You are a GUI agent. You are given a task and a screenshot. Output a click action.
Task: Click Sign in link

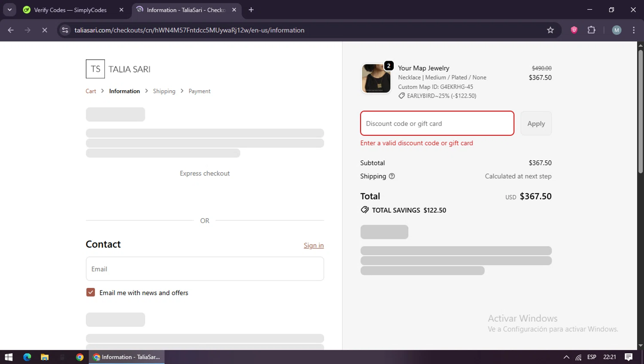[x=314, y=245]
